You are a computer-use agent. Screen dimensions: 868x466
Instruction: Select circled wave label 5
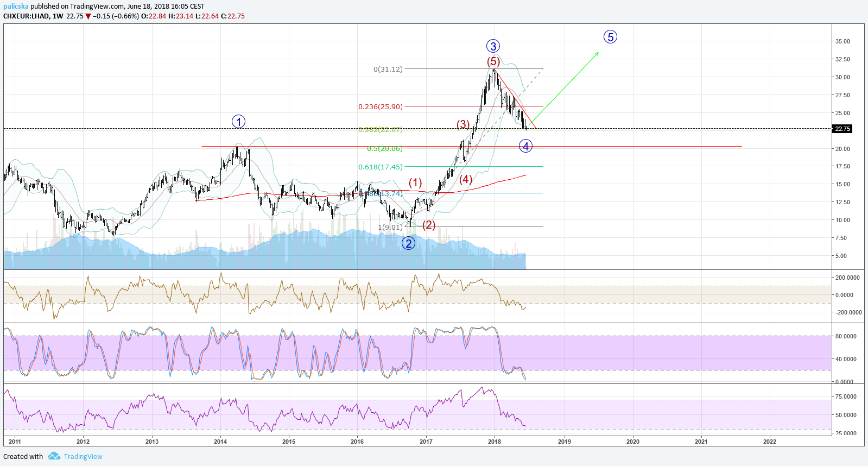click(610, 37)
